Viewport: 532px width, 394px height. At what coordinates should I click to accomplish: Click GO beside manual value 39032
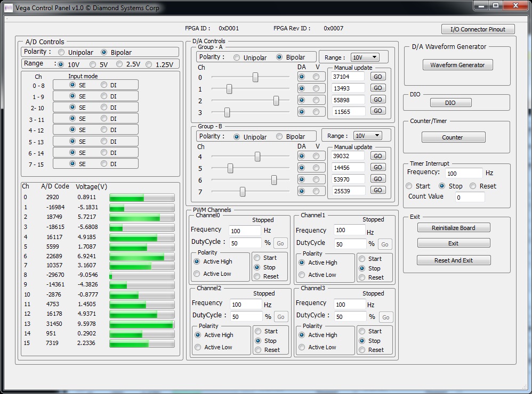[x=377, y=156]
